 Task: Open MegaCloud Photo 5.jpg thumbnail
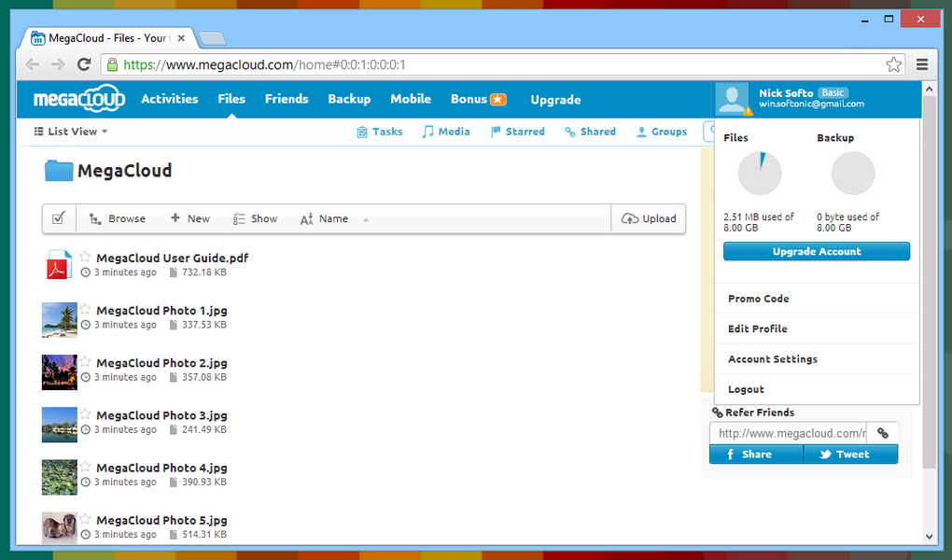coord(60,528)
